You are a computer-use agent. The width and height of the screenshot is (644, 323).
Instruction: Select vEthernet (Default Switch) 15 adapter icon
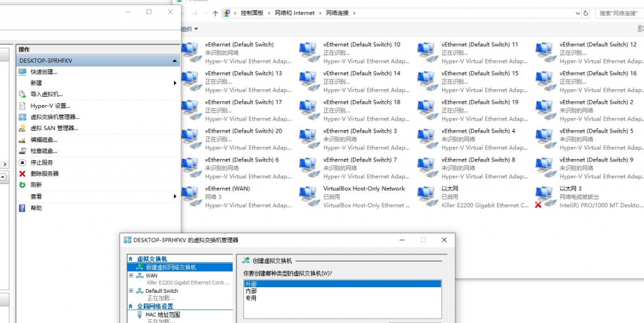(427, 81)
